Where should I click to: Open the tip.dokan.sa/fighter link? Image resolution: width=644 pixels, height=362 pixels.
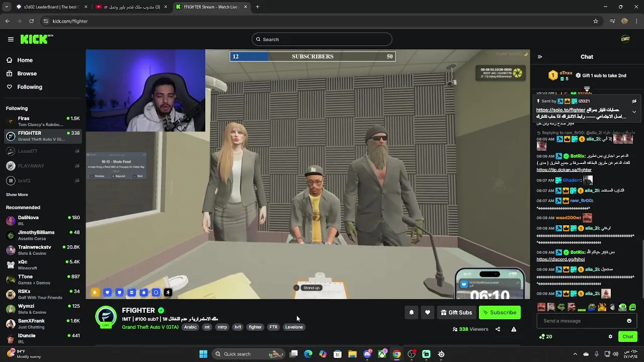coord(564,170)
